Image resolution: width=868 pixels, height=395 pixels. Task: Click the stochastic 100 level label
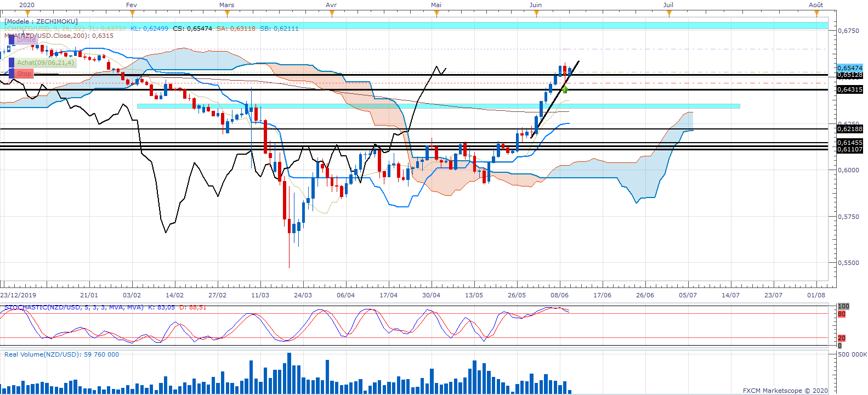[x=843, y=306]
